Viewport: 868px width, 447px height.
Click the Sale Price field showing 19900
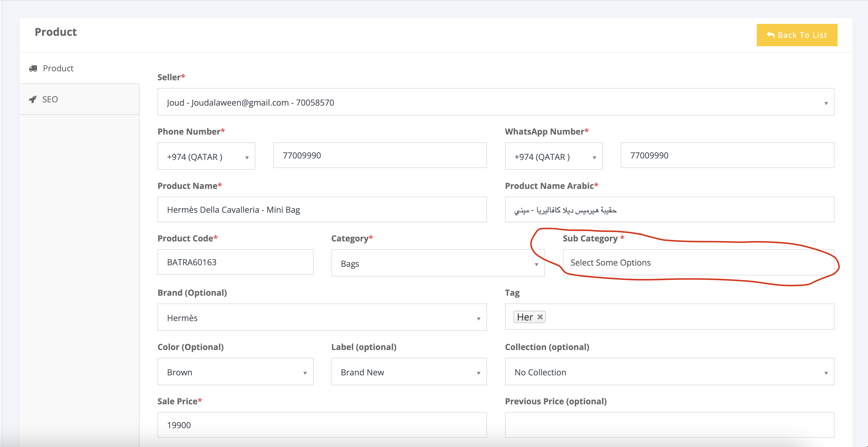click(x=322, y=425)
